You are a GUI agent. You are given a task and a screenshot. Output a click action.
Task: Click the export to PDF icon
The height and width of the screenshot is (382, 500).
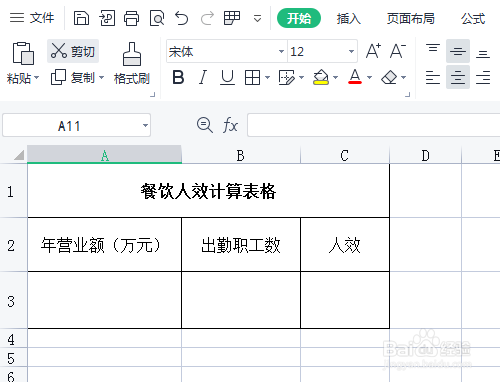click(107, 18)
